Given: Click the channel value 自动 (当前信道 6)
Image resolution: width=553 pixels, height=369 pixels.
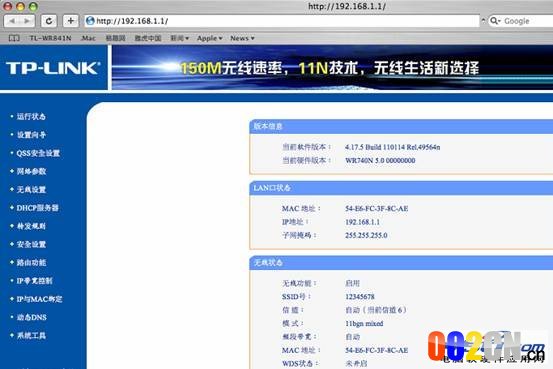Looking at the screenshot, I should coord(376,310).
